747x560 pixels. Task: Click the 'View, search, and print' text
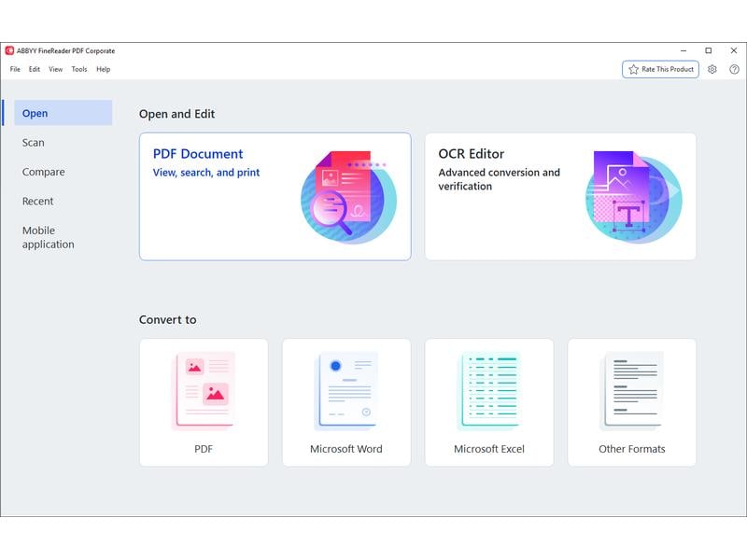tap(206, 173)
